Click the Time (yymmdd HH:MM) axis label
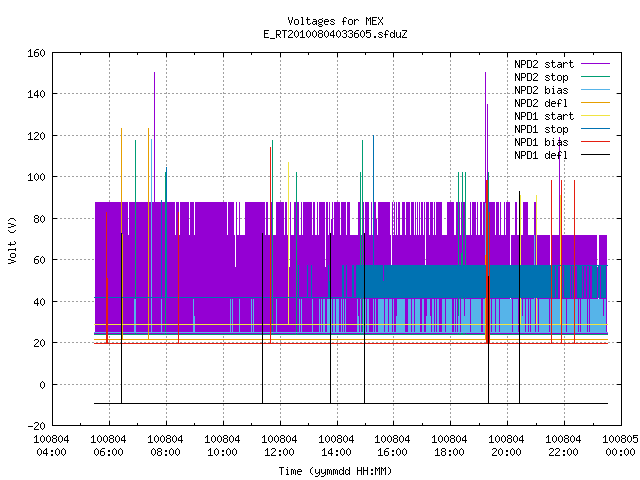 336,471
